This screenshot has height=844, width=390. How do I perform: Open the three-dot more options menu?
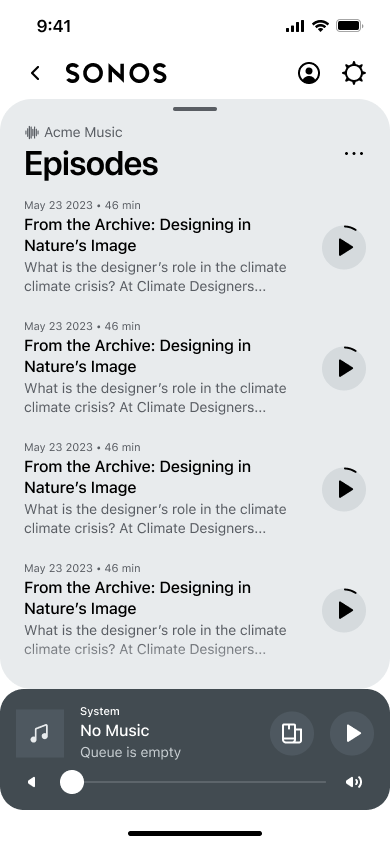click(354, 153)
